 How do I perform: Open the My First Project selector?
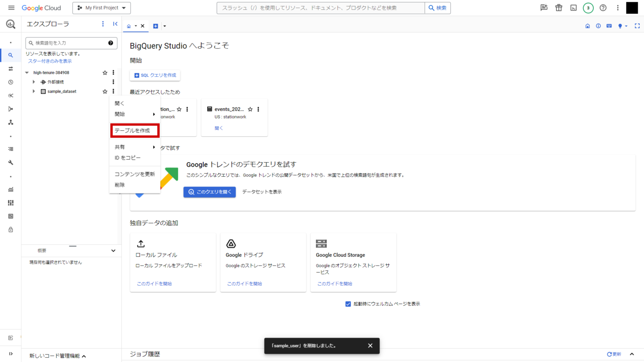pos(101,8)
